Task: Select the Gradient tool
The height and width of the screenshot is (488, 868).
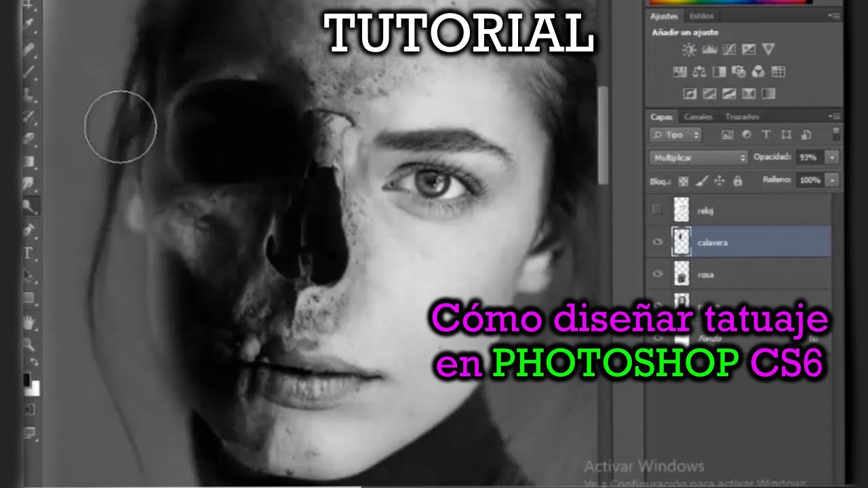Action: coord(30,161)
